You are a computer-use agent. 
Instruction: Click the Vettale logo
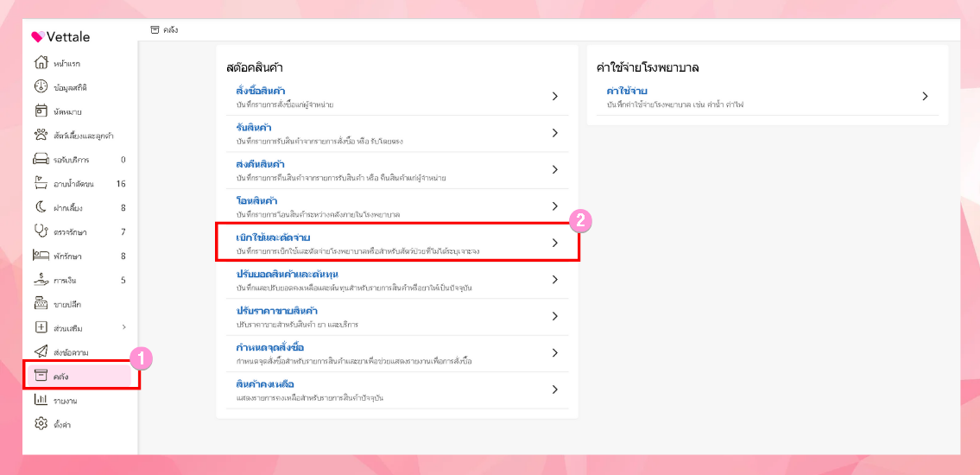60,36
